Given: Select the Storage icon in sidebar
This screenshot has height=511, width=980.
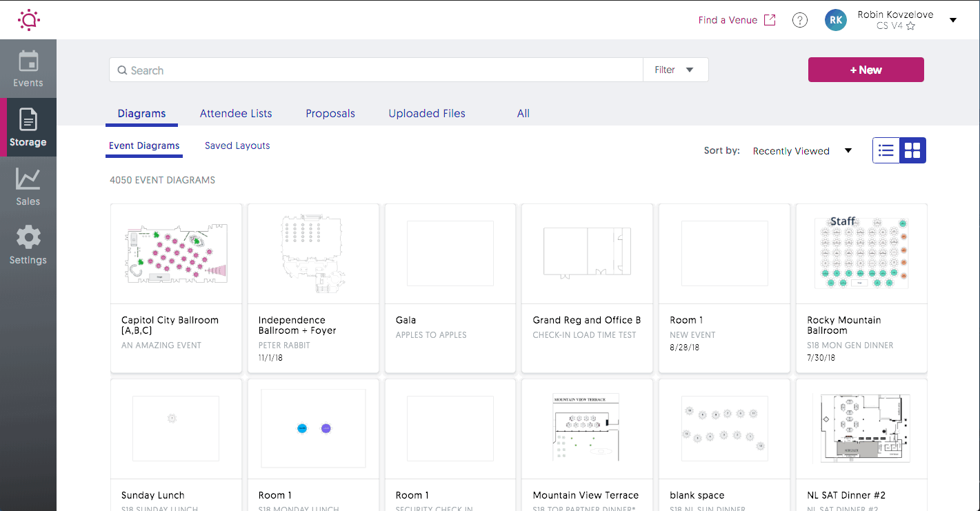Looking at the screenshot, I should click(28, 127).
